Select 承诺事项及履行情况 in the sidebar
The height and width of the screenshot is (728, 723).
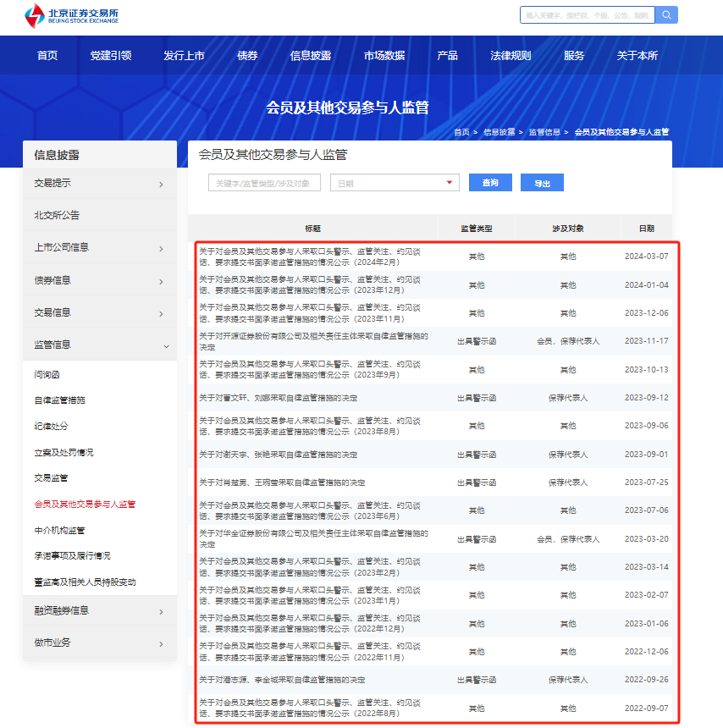click(72, 555)
